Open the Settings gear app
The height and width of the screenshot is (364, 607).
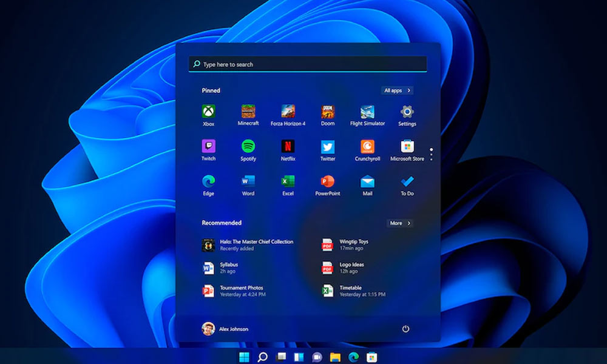click(407, 115)
